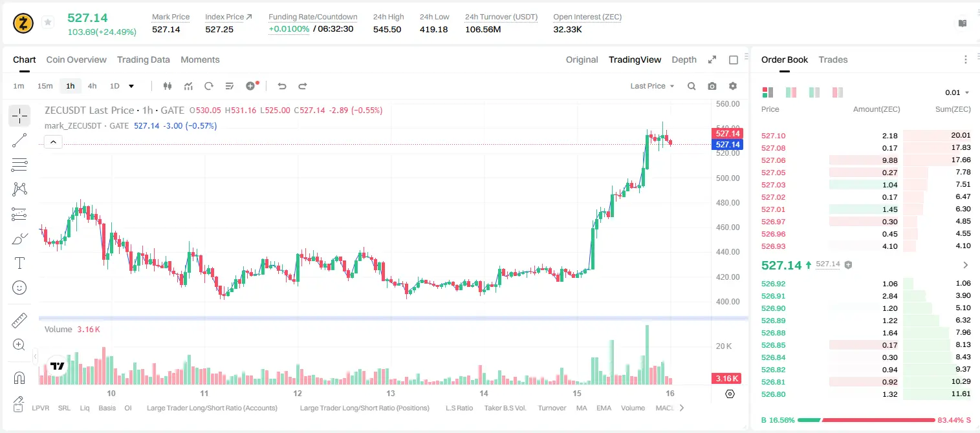980x433 pixels.
Task: Take a chart snapshot with camera icon
Action: point(712,86)
